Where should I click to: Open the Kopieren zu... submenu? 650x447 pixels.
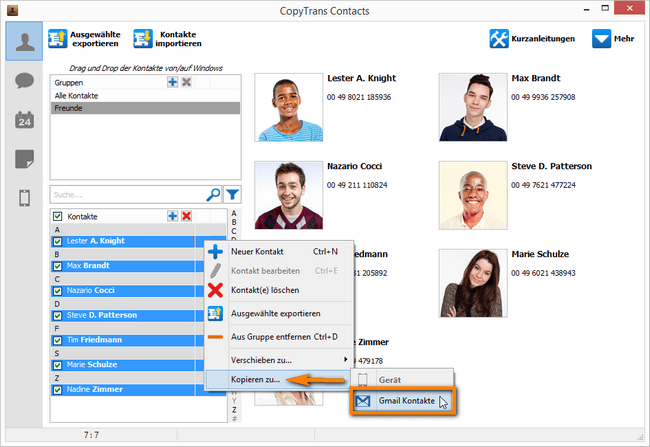[279, 379]
